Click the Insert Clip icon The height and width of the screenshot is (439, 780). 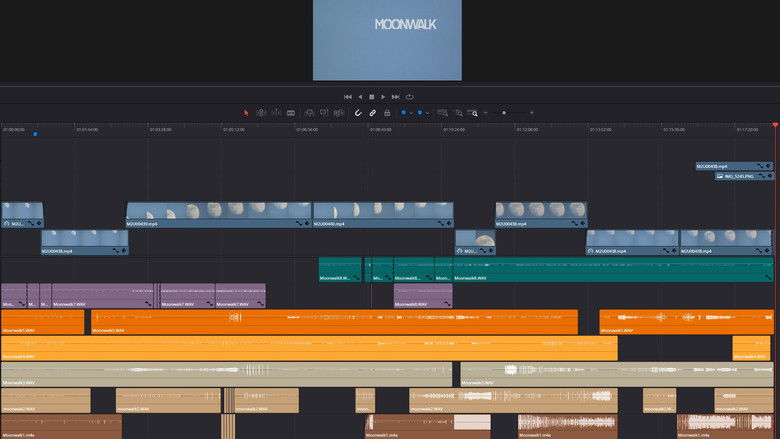[x=310, y=113]
